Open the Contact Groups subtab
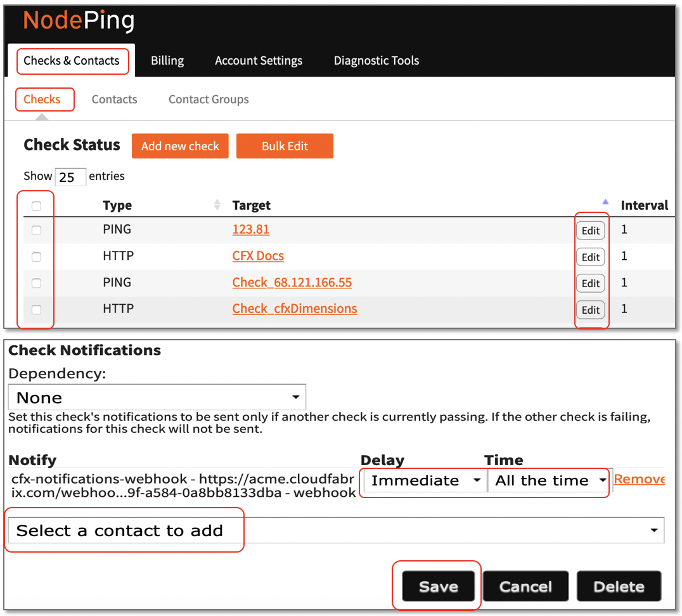Image resolution: width=682 pixels, height=616 pixels. [209, 99]
